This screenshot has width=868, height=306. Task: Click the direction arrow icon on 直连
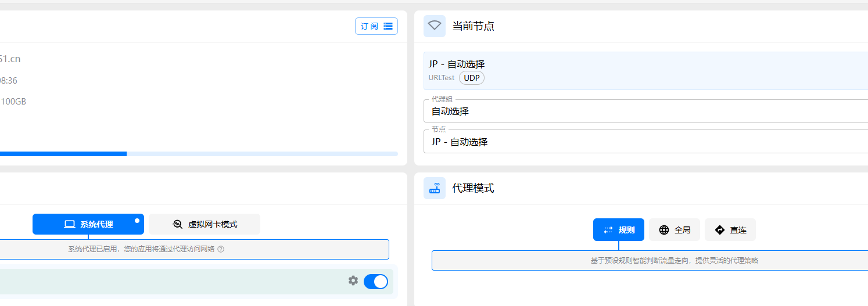click(720, 230)
